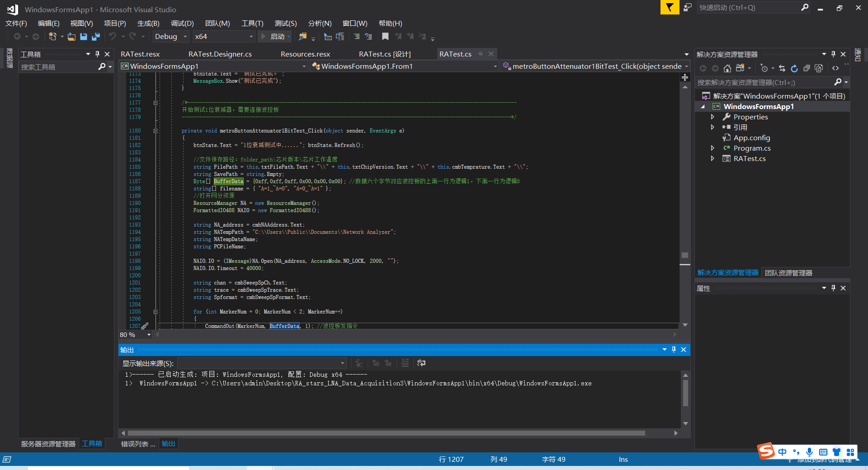Switch to the 错误列表 tab at bottom
The height and width of the screenshot is (470, 868).
138,444
